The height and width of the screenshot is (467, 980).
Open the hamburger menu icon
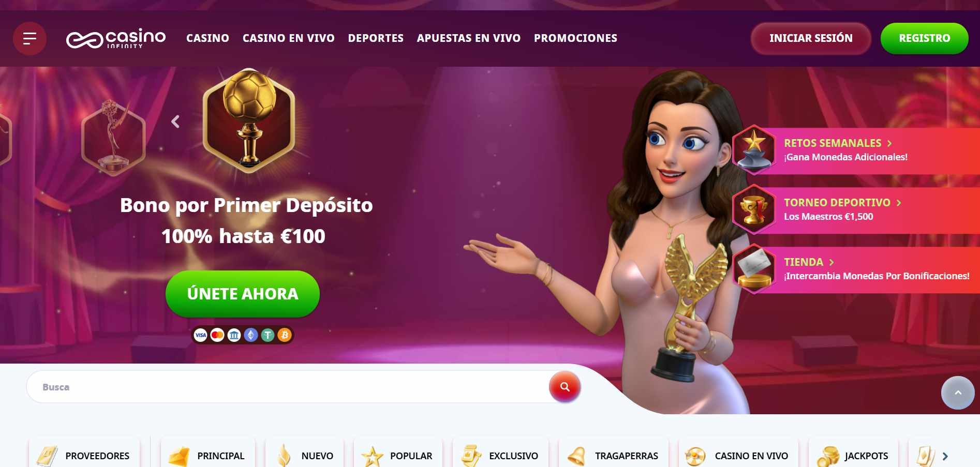coord(29,38)
